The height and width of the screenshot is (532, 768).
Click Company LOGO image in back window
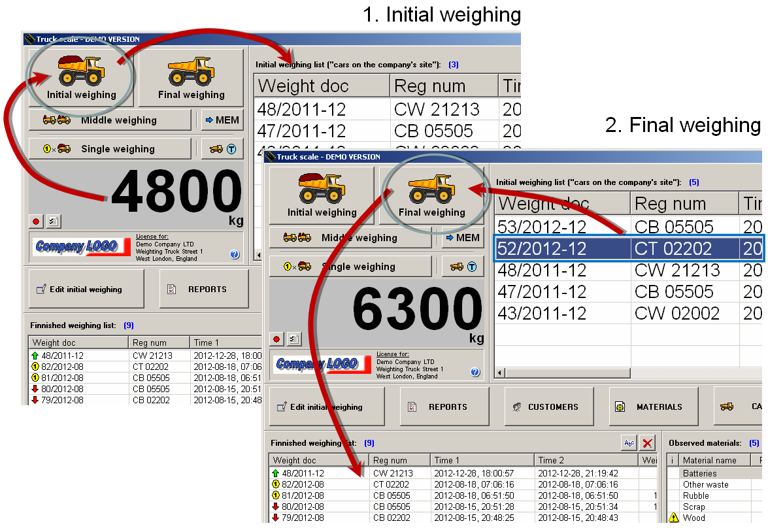point(82,246)
